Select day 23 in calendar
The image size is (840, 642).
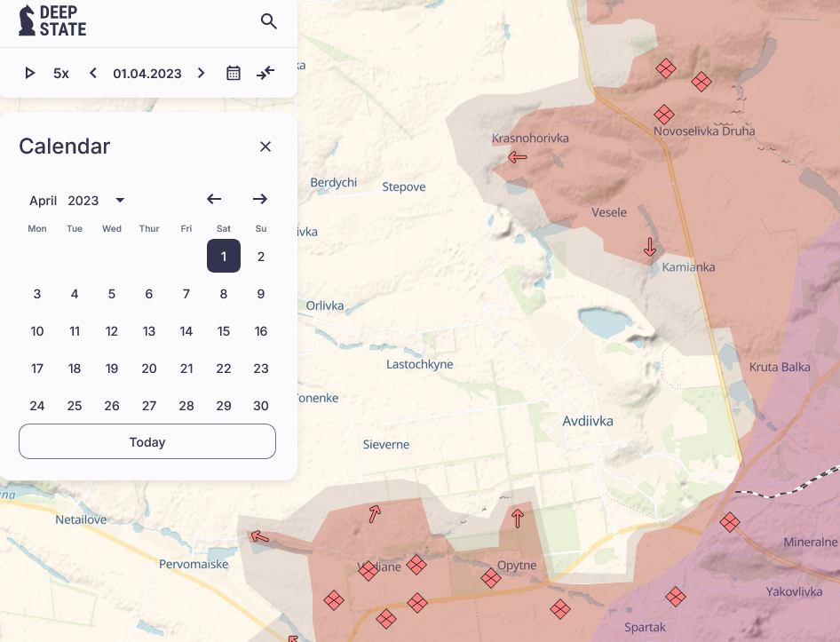[261, 369]
